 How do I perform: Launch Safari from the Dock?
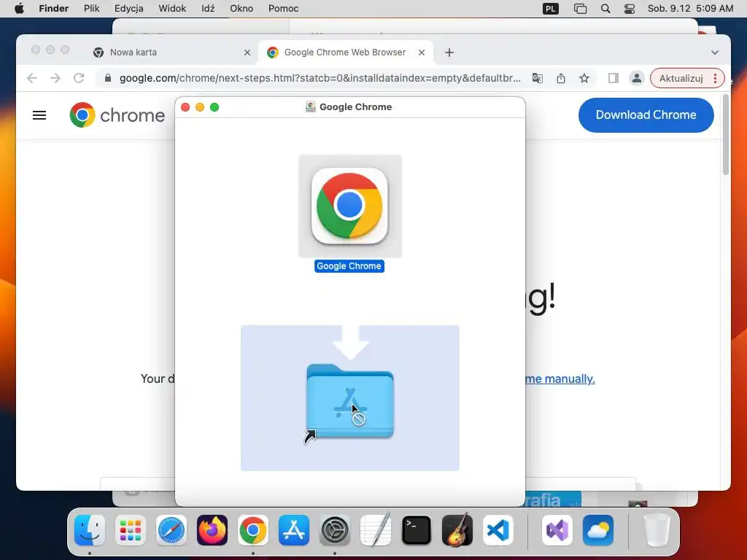click(x=171, y=530)
